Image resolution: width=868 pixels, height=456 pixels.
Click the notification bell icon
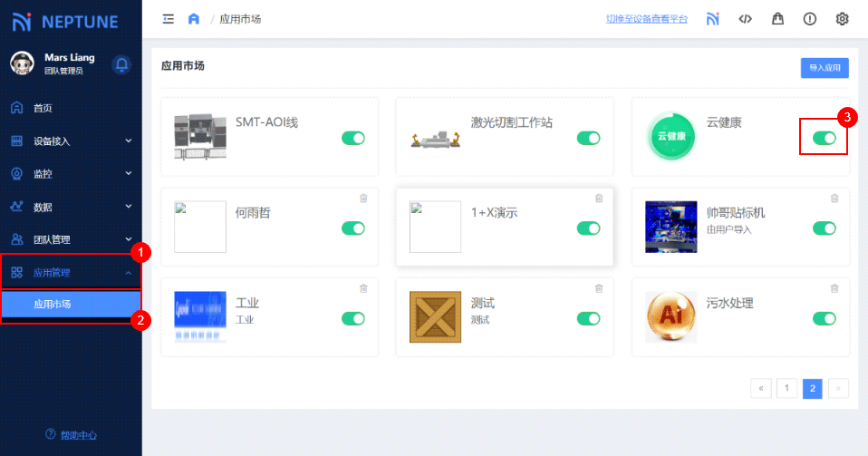(x=121, y=64)
